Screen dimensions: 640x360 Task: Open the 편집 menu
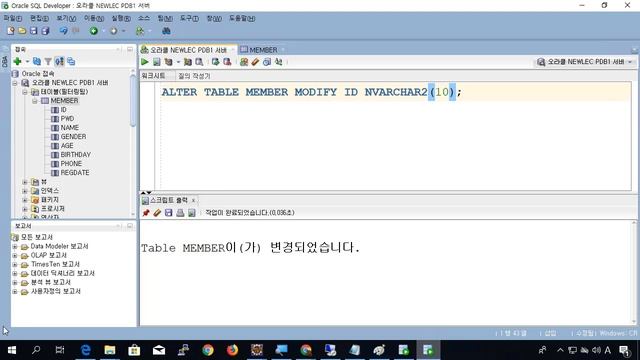tap(39, 18)
